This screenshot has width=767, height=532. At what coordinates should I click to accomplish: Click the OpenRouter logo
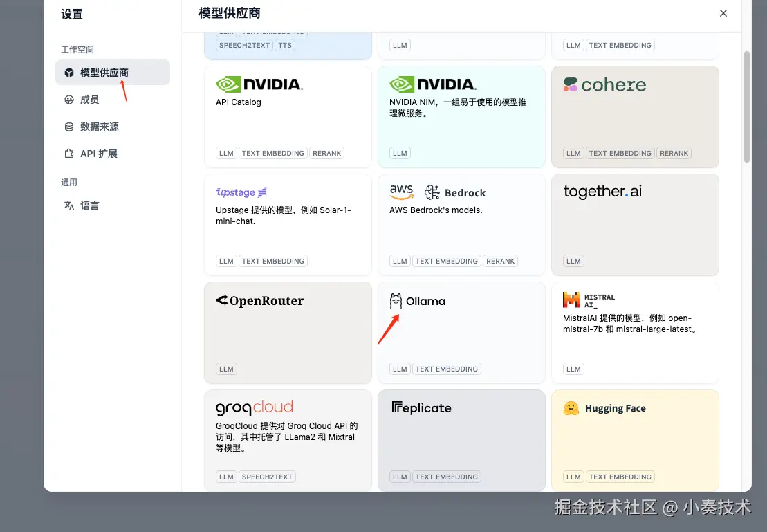260,300
